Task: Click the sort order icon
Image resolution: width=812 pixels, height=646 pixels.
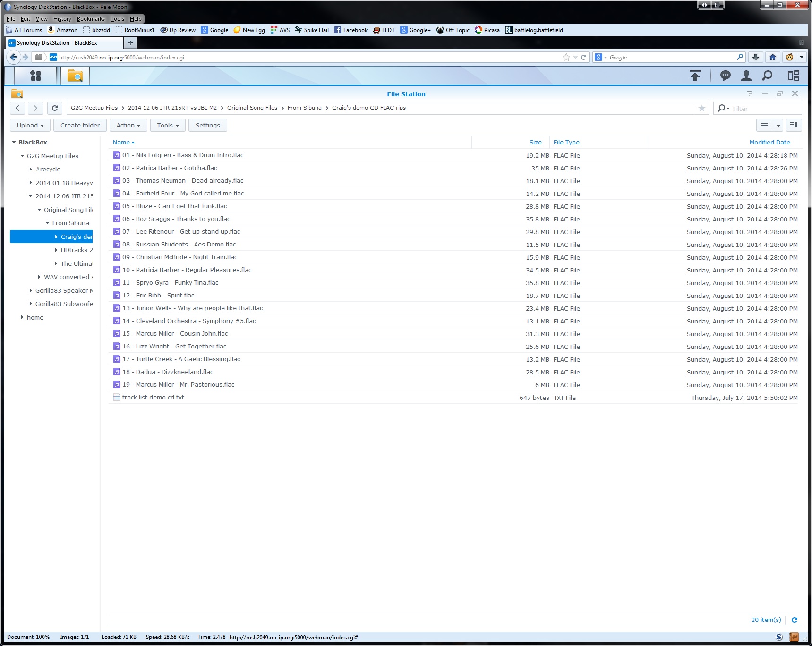Action: [794, 125]
